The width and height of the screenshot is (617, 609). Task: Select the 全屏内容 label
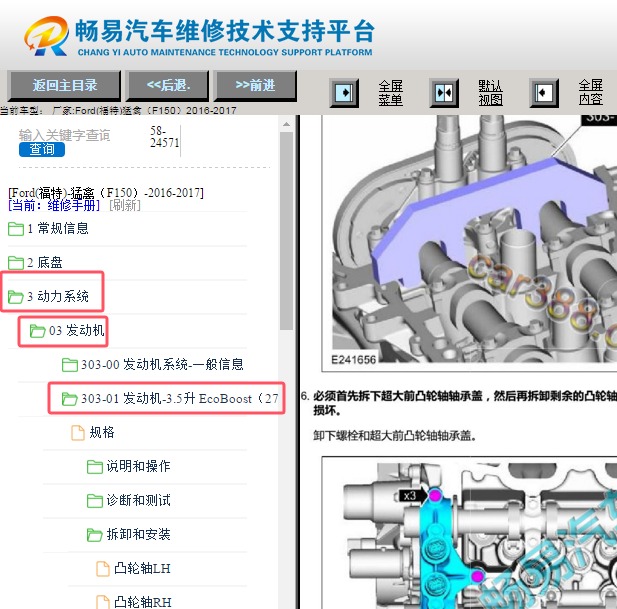coord(590,92)
